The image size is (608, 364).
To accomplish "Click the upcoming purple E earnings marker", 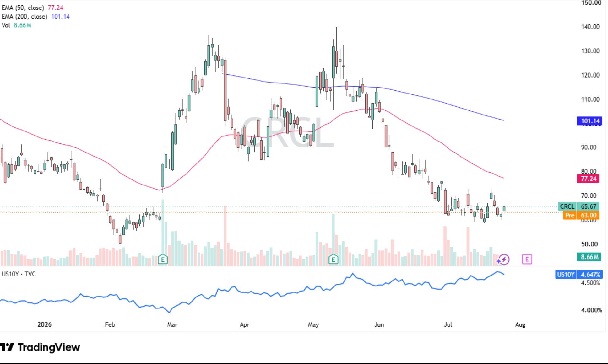I will click(x=527, y=259).
